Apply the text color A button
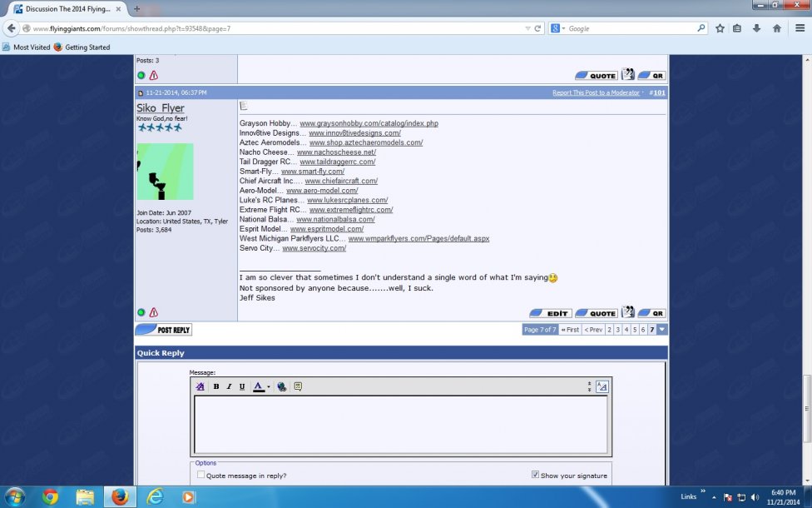 pos(259,386)
